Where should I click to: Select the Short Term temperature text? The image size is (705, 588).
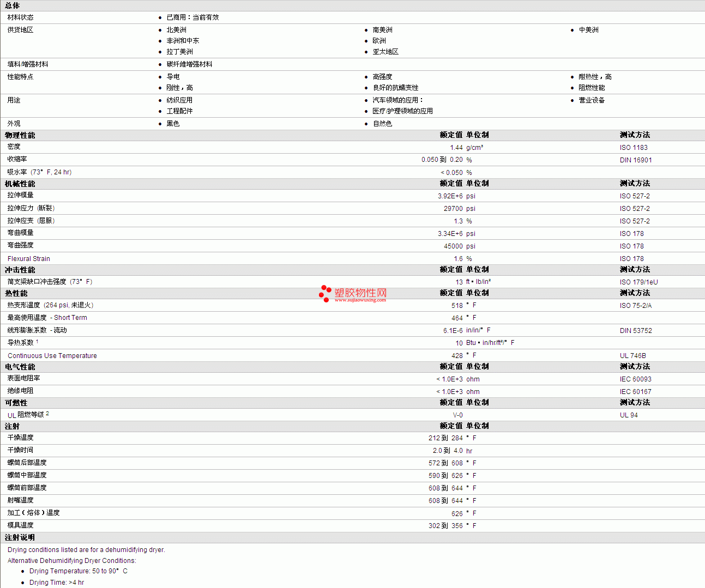point(70,318)
